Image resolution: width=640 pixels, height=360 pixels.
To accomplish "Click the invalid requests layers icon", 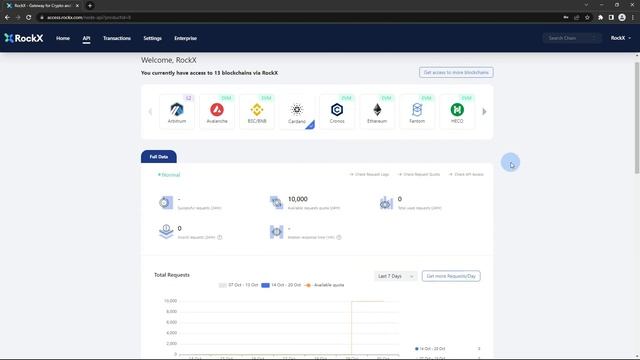I will click(x=166, y=231).
